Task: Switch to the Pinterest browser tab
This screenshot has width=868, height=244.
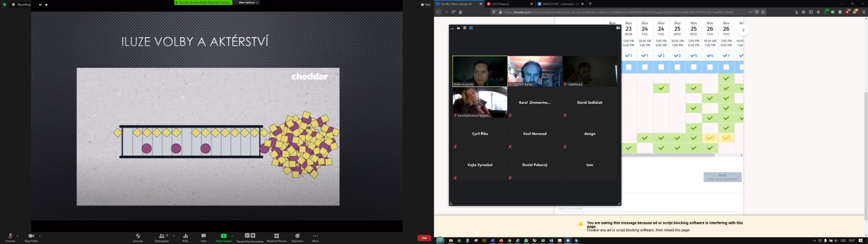Action: [502, 3]
